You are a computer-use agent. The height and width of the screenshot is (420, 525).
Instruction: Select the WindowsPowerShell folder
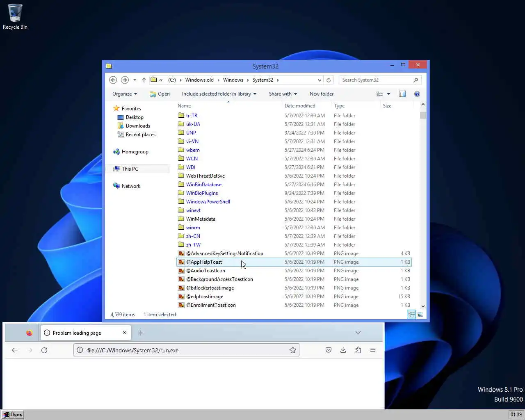tap(208, 202)
